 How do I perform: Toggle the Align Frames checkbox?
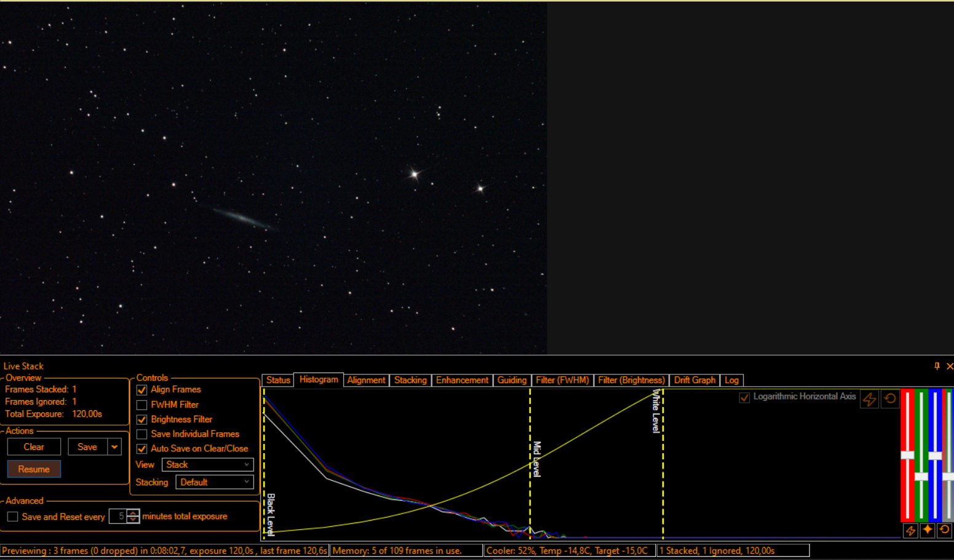[x=141, y=390]
